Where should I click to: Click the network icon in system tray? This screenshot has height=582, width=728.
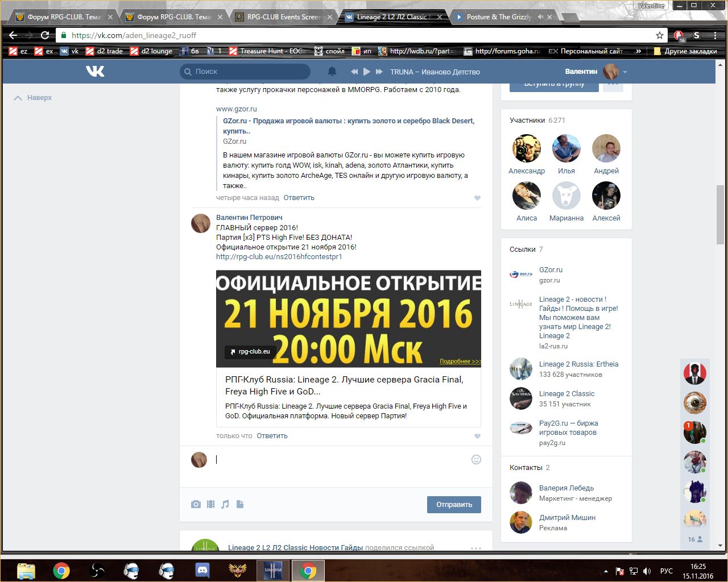(x=634, y=571)
